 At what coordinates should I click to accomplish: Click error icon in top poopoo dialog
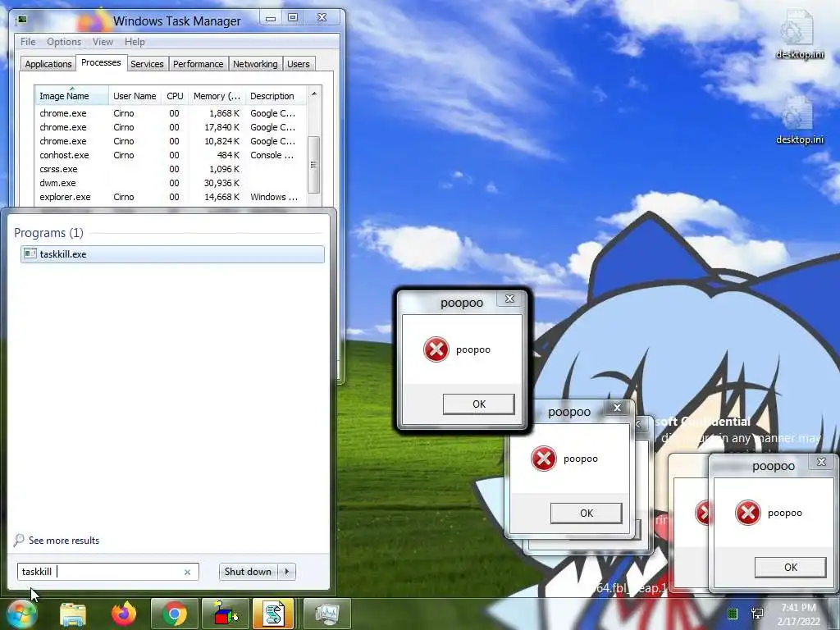point(436,349)
